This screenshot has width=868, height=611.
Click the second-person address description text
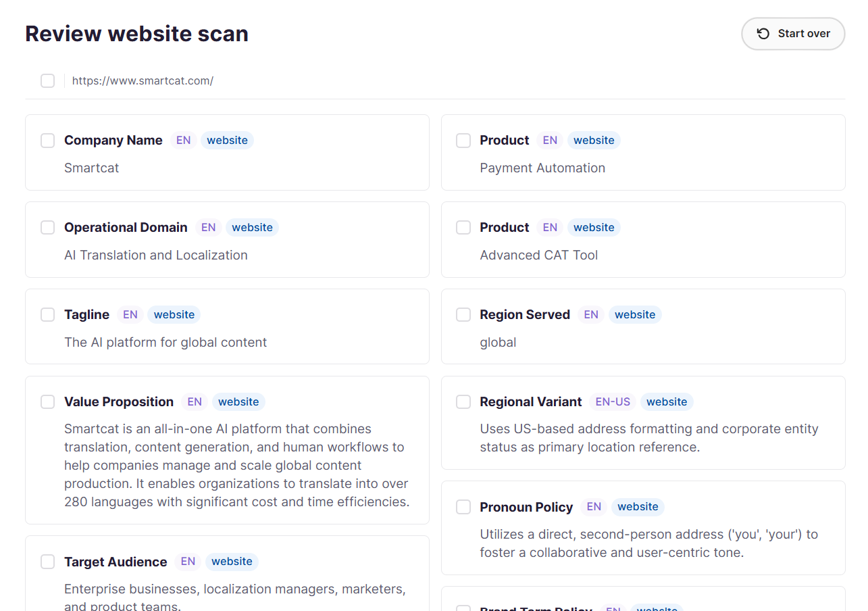(x=649, y=543)
